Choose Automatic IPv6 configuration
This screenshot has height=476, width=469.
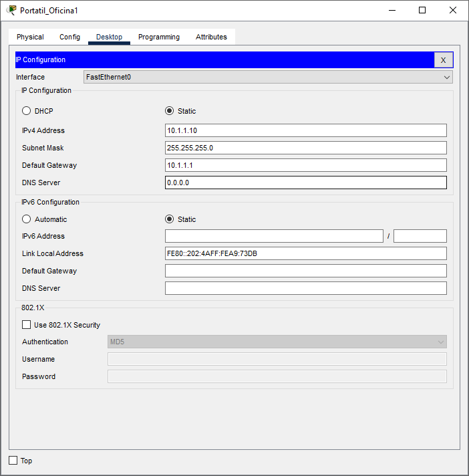27,219
